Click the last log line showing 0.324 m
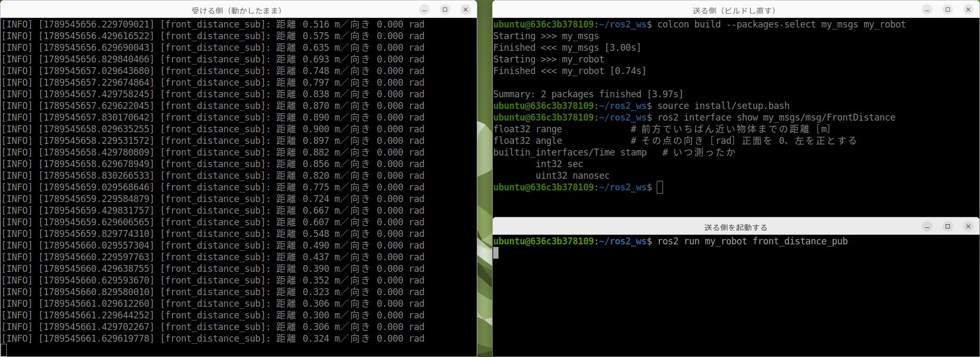The image size is (980, 357). pos(213,338)
